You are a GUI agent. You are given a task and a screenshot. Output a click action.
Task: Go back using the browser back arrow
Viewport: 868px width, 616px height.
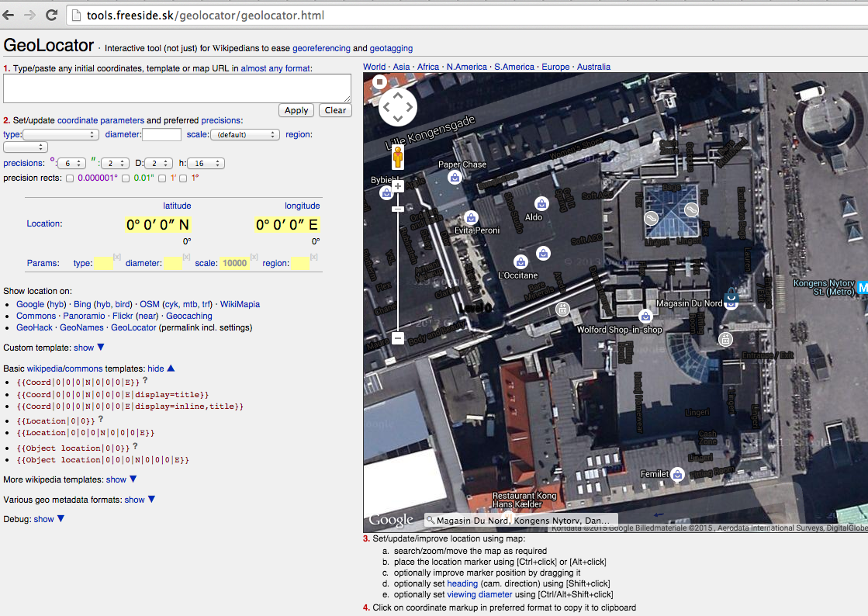coord(9,15)
